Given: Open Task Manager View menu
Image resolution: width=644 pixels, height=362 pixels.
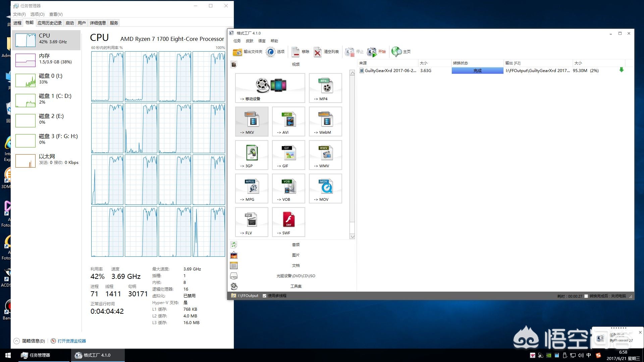Looking at the screenshot, I should coord(56,14).
